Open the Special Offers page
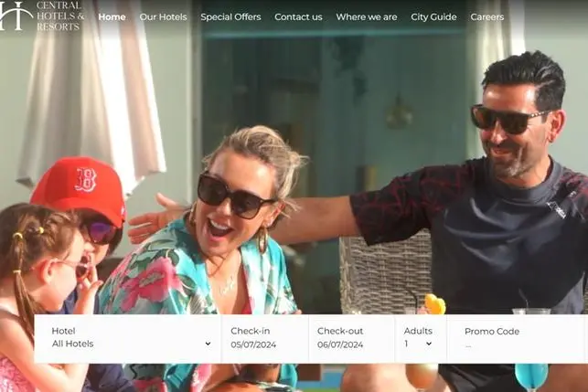Image resolution: width=588 pixels, height=392 pixels. pyautogui.click(x=230, y=16)
